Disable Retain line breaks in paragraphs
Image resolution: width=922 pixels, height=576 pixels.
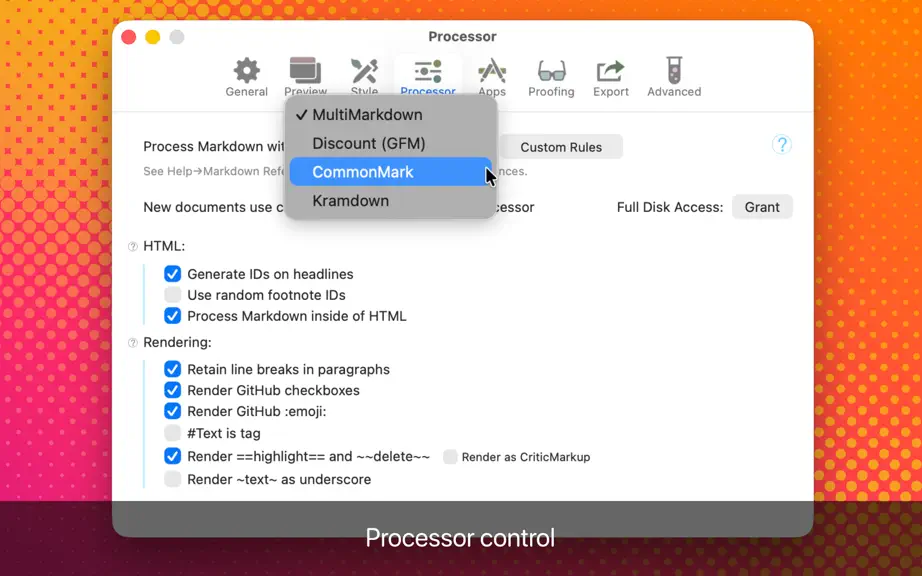pyautogui.click(x=172, y=369)
